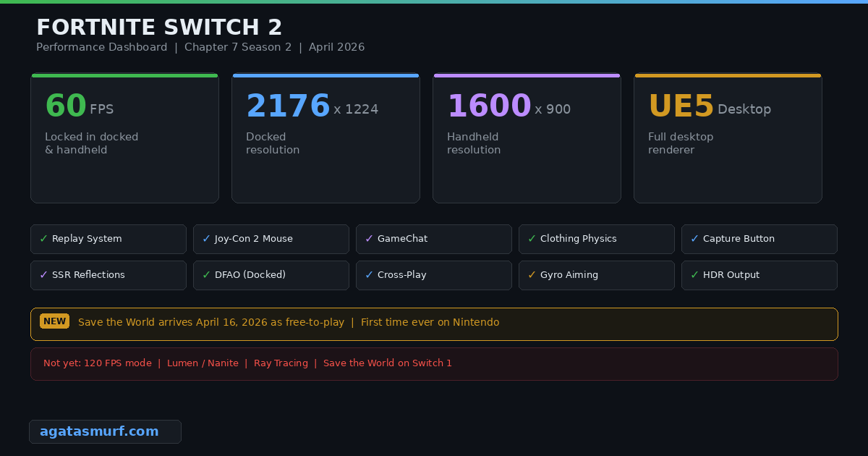Click the checkmark next to SSR Reflections
This screenshot has height=456, width=868.
point(44,275)
